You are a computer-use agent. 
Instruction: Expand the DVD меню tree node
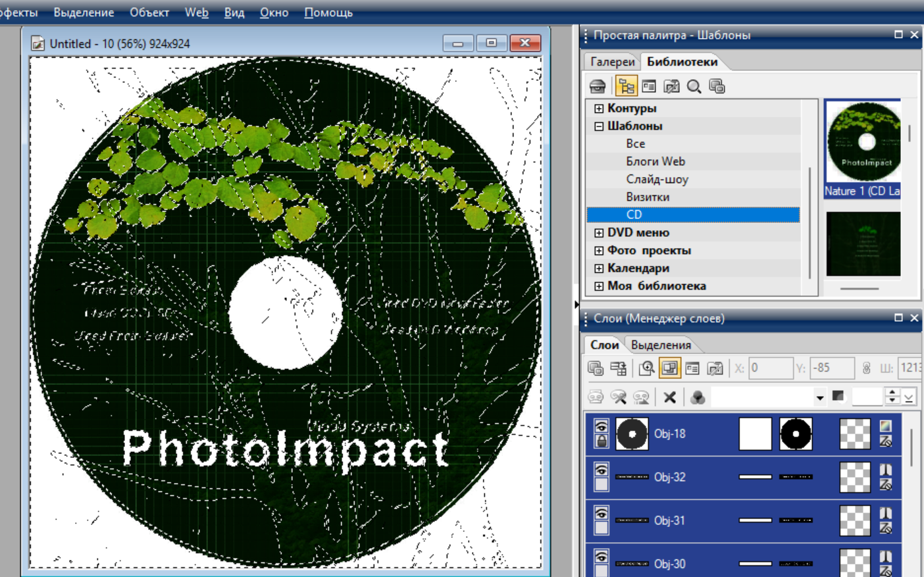599,233
